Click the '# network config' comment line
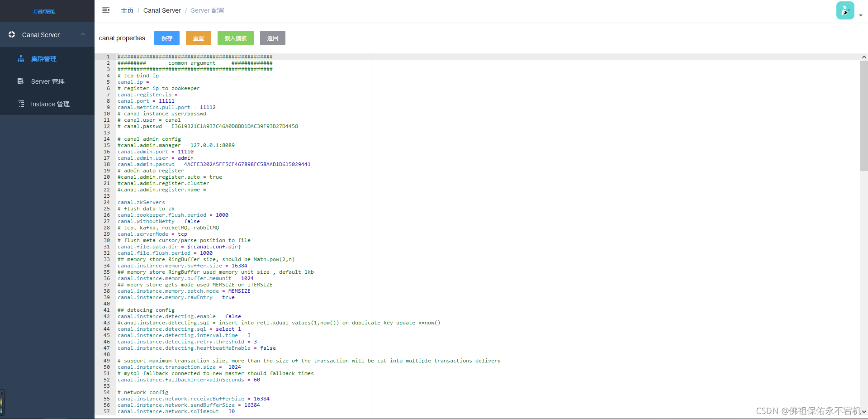868x419 pixels. tap(143, 392)
